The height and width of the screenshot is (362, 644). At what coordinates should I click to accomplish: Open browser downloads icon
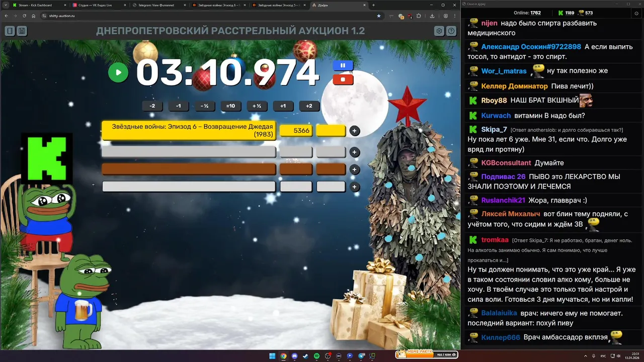coord(432,16)
